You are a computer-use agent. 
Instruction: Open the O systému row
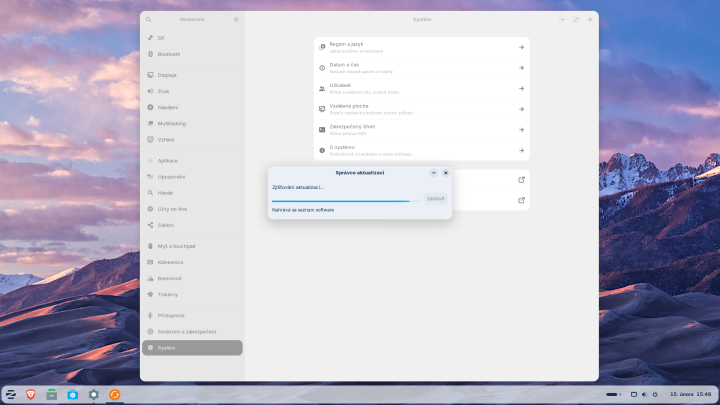(422, 151)
